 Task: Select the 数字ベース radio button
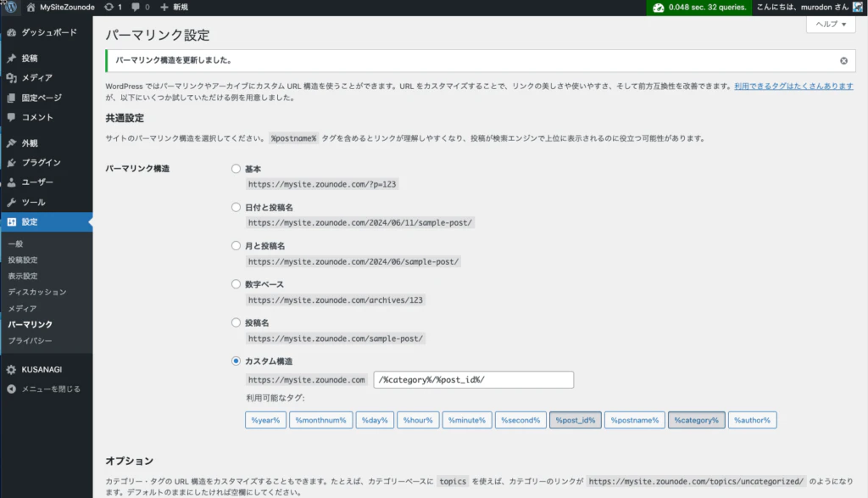click(x=236, y=284)
